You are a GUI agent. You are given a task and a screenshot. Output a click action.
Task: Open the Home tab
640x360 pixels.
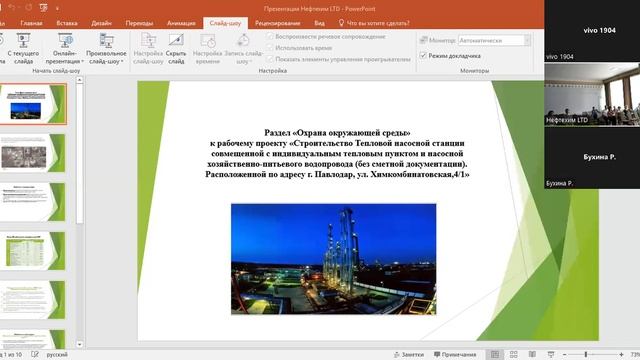click(x=31, y=23)
